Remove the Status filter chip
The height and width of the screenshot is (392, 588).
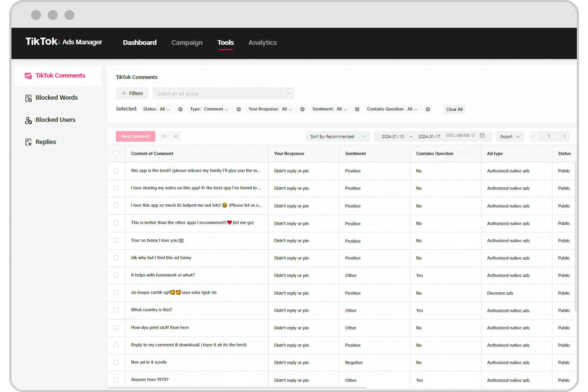click(x=180, y=109)
